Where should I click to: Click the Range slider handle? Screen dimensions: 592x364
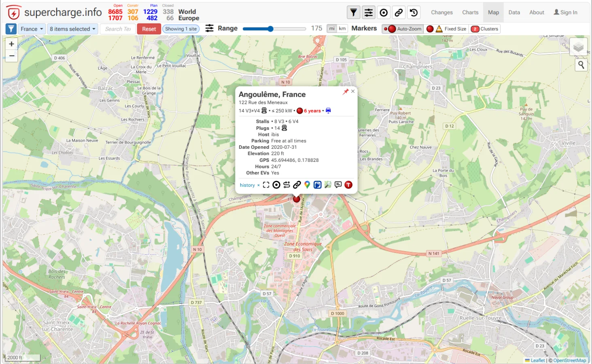[270, 29]
